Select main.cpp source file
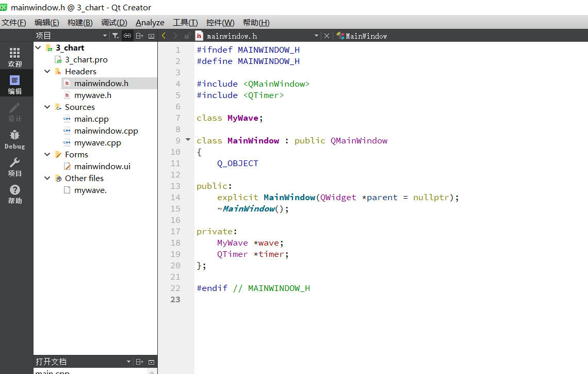 (x=91, y=119)
